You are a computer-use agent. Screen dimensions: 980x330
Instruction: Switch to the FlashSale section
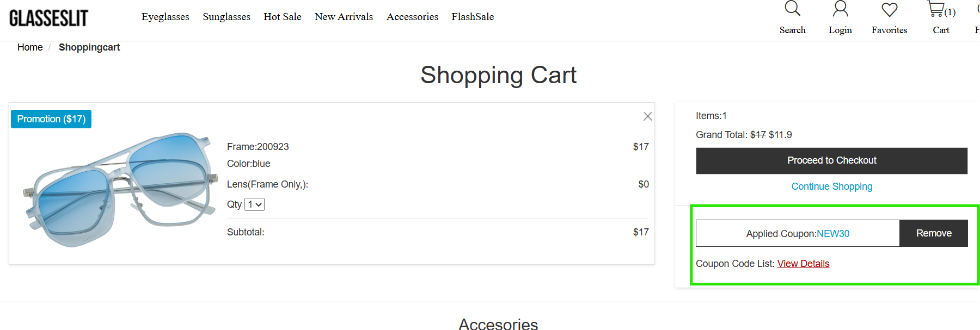click(x=472, y=16)
